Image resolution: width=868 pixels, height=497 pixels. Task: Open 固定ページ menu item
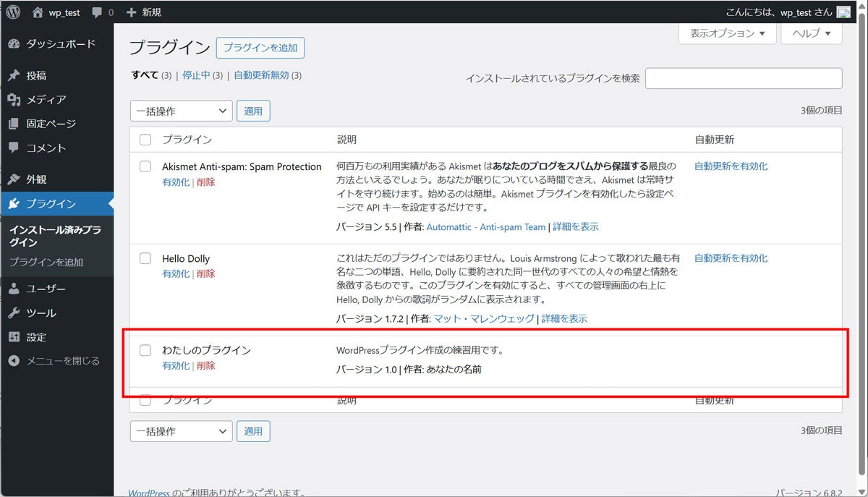tap(56, 124)
